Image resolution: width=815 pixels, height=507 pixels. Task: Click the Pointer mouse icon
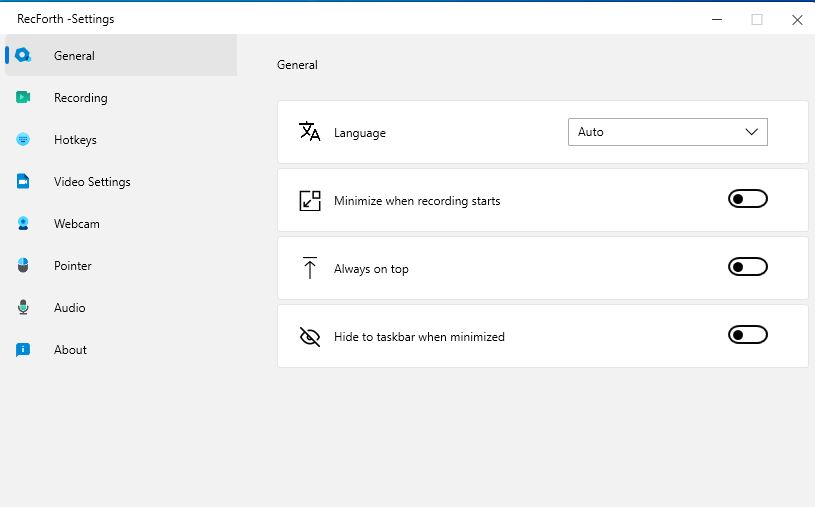tap(23, 265)
